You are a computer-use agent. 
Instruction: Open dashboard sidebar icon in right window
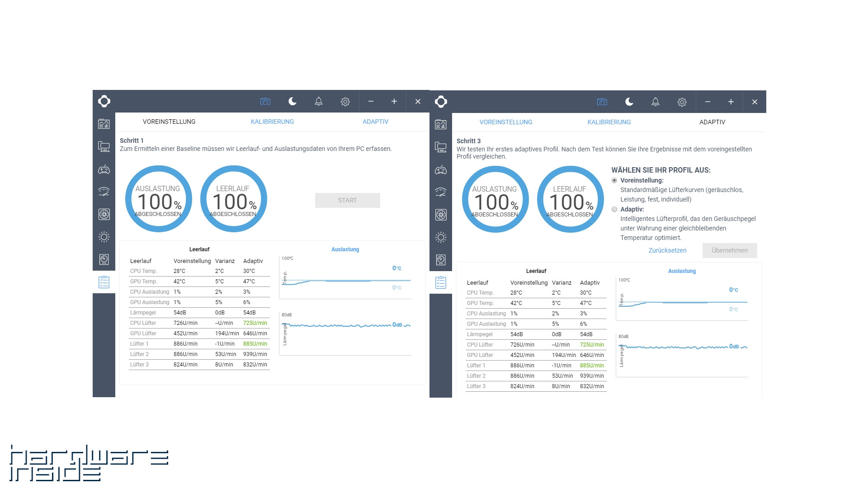[x=441, y=124]
